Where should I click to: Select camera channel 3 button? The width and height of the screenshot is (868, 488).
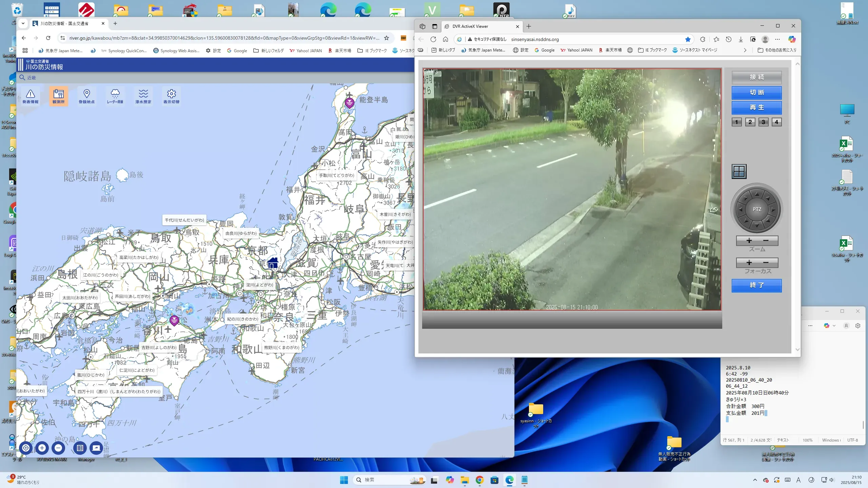tap(763, 122)
